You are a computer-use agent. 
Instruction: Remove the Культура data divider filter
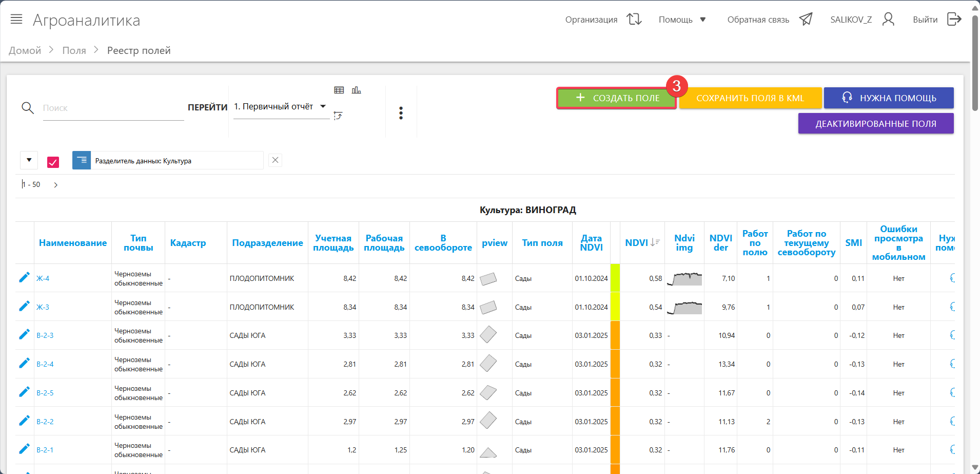point(276,160)
